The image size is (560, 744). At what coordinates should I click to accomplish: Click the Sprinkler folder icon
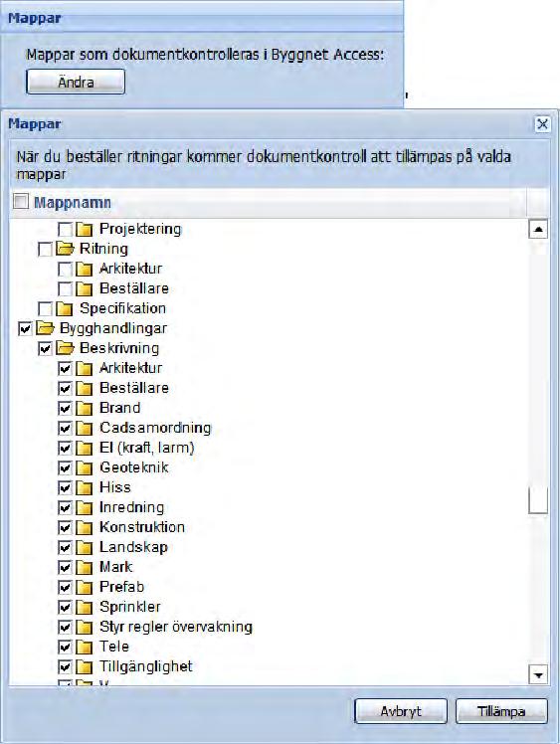[84, 608]
